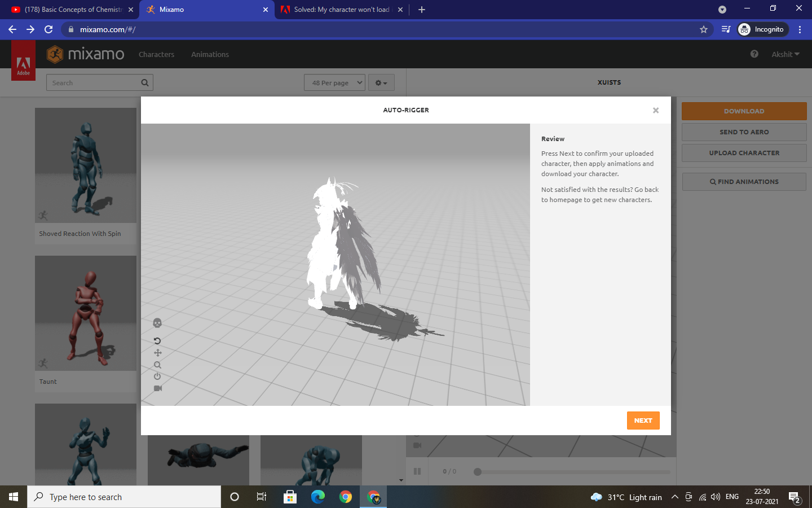Click the FIND ANIMATIONS button

(x=744, y=181)
